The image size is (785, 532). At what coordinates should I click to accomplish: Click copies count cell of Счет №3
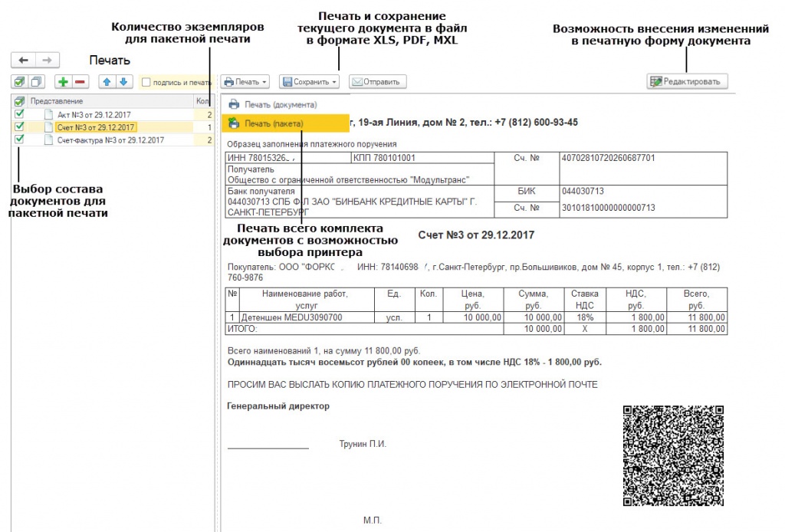[204, 127]
